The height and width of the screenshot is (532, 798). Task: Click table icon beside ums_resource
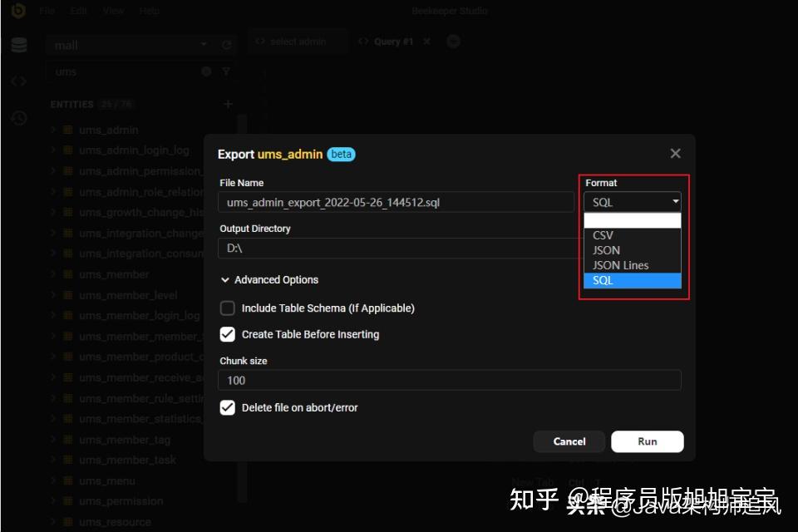coord(67,522)
